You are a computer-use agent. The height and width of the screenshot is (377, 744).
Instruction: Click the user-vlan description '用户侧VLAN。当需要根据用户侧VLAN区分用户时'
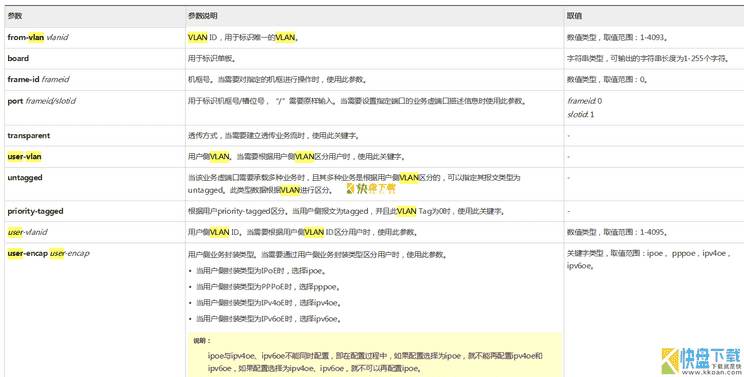[297, 156]
